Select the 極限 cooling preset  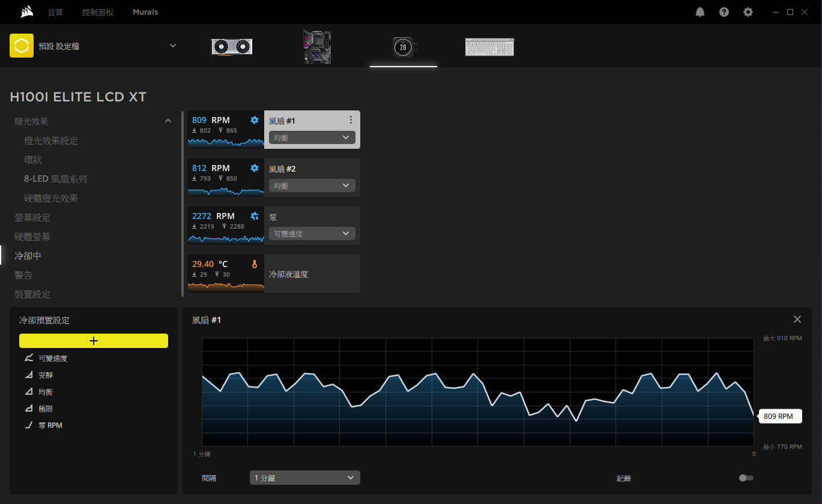pyautogui.click(x=46, y=409)
